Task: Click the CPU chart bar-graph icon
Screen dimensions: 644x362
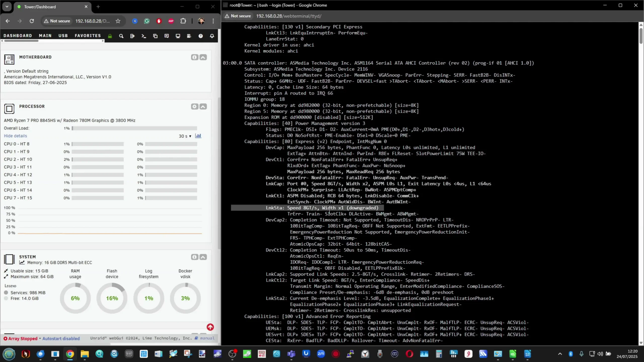Action: click(198, 136)
